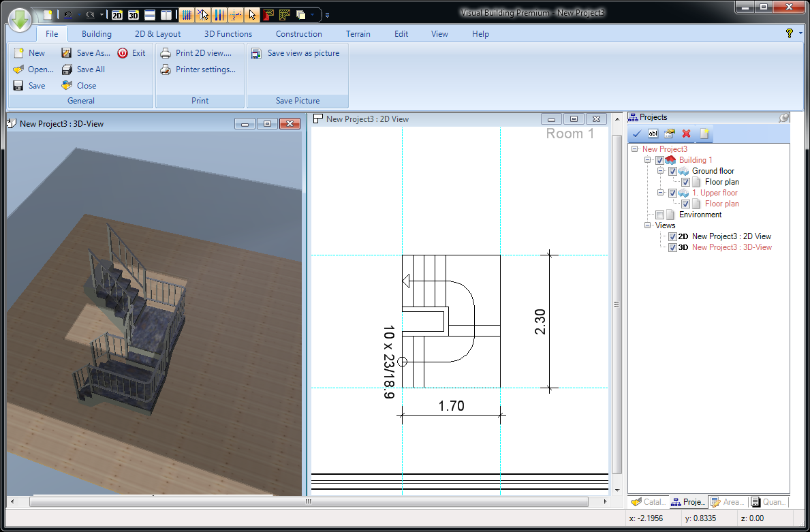This screenshot has height=532, width=810.
Task: Pin the Projects panel with pushpin icon
Action: click(x=783, y=118)
